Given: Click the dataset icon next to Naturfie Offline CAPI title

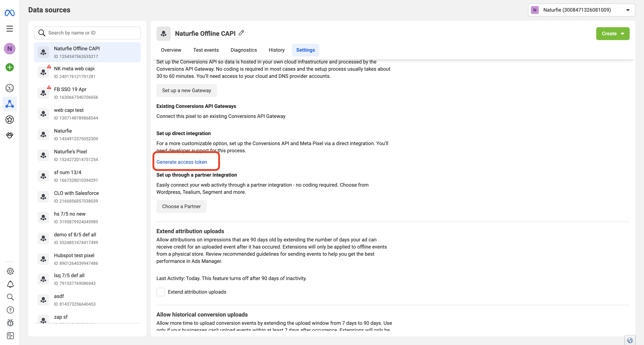Looking at the screenshot, I should 163,33.
